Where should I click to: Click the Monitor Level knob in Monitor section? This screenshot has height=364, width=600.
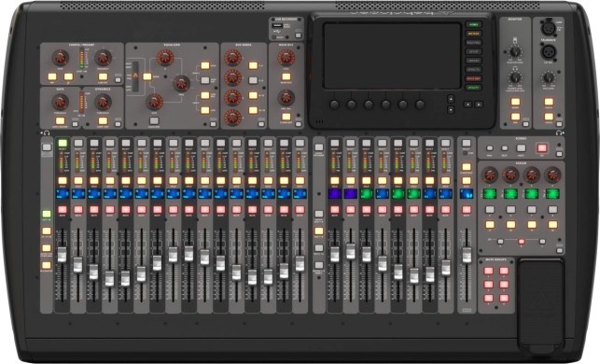coord(515,51)
